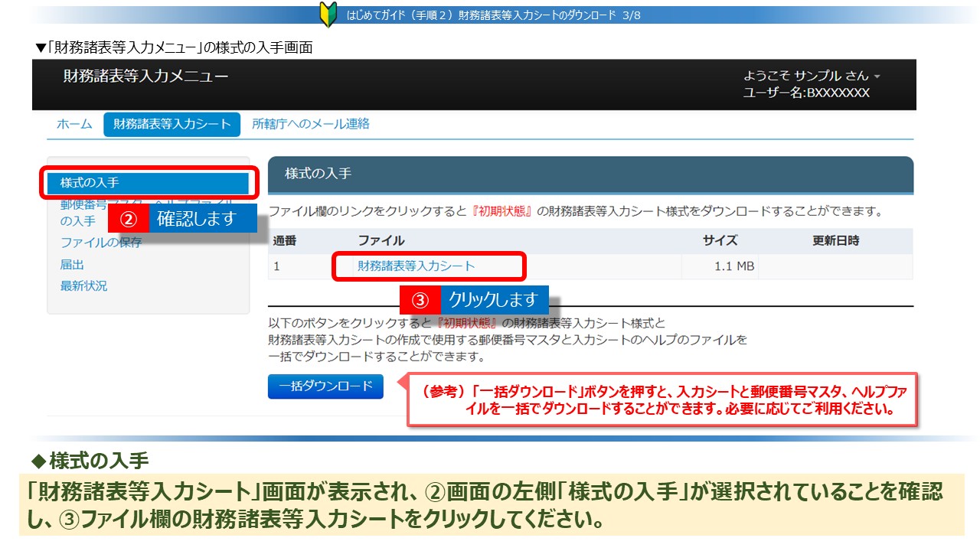Click the 通番 column header

coord(284,240)
